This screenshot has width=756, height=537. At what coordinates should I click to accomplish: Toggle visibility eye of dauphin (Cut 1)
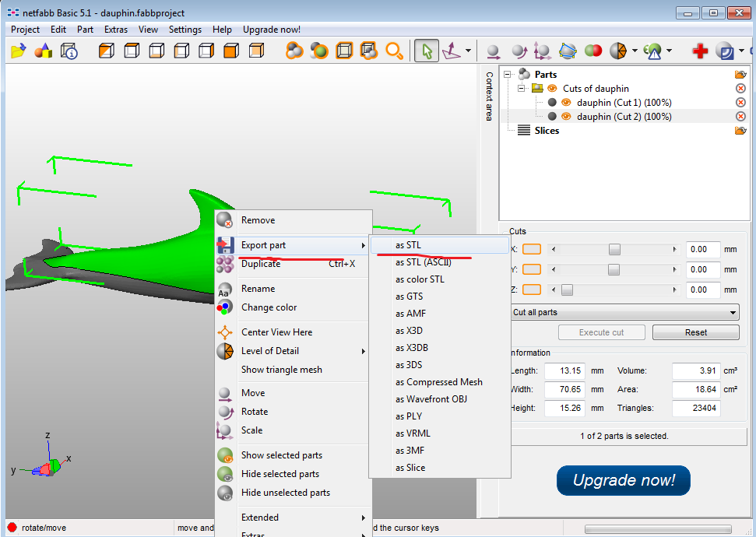[x=567, y=102]
